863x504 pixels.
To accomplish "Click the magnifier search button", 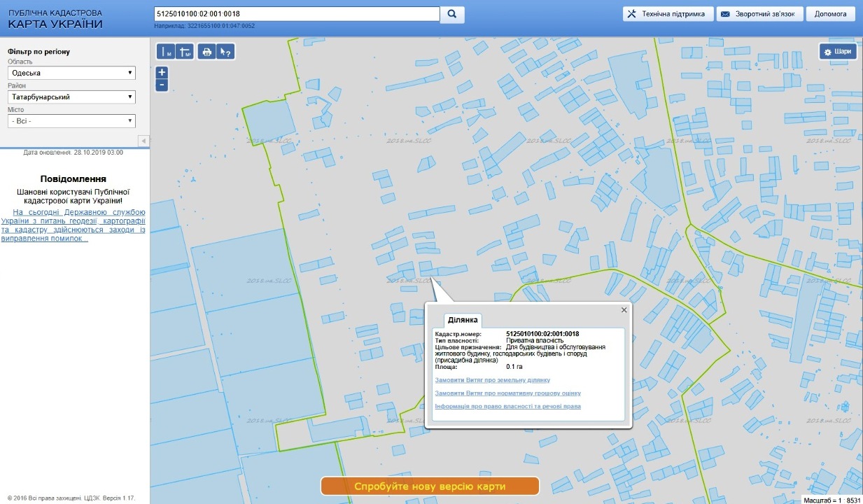I will click(x=452, y=14).
